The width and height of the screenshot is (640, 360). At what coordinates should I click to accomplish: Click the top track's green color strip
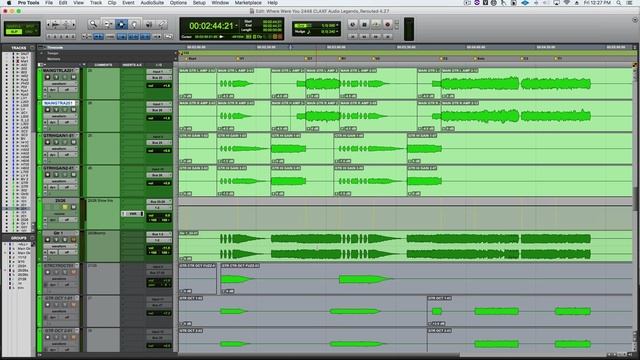tap(40, 84)
